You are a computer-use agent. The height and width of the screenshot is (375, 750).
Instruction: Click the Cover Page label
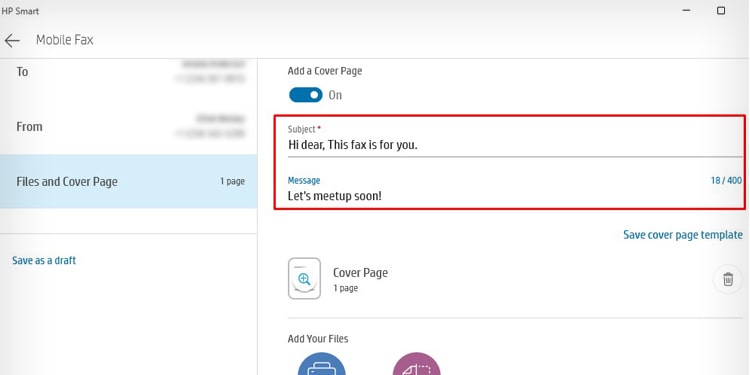click(360, 273)
